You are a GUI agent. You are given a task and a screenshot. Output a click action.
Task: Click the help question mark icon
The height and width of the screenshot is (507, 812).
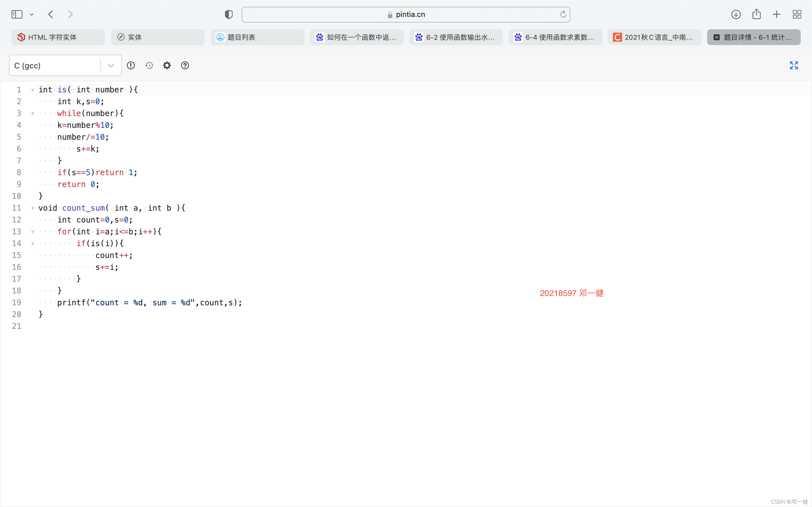(185, 65)
